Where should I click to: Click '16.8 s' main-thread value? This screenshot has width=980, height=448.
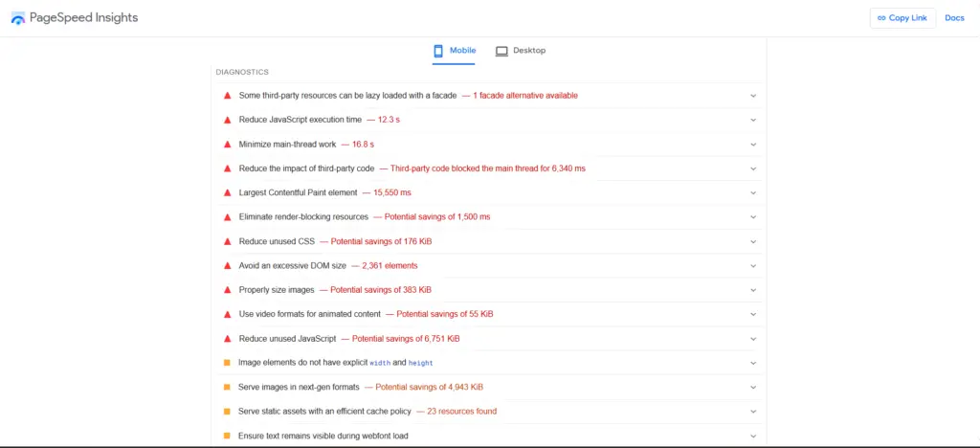pos(363,145)
